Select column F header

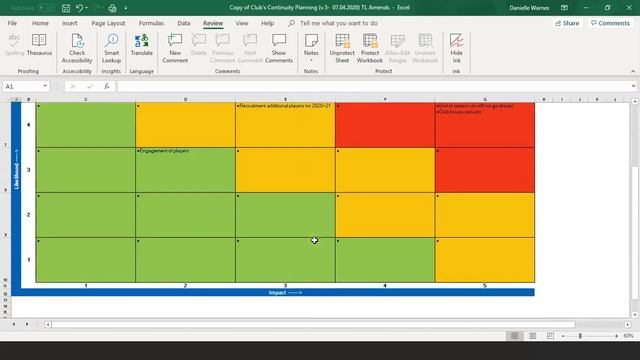(x=385, y=99)
